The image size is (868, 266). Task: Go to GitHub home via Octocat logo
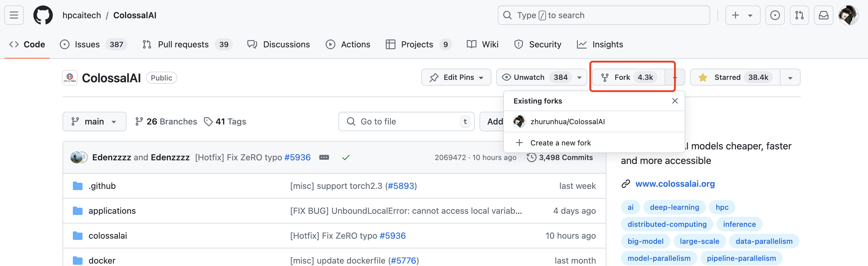tap(43, 15)
